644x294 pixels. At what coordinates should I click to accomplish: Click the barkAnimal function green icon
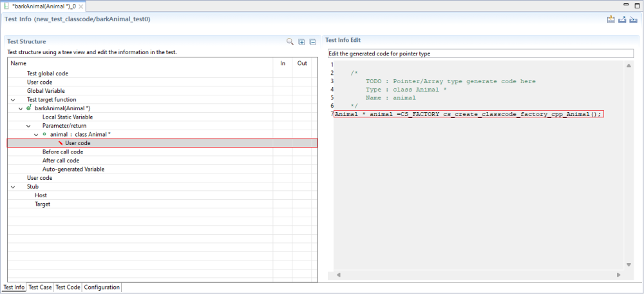point(29,108)
